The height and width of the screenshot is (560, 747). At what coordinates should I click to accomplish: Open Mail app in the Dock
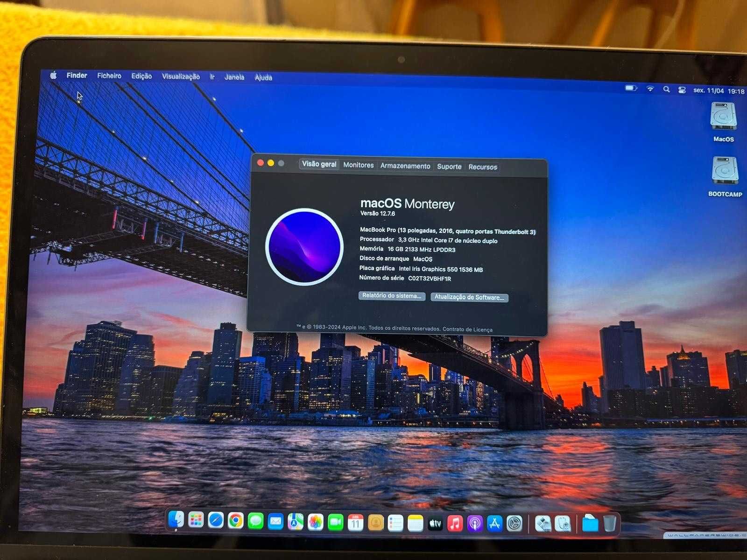click(276, 522)
